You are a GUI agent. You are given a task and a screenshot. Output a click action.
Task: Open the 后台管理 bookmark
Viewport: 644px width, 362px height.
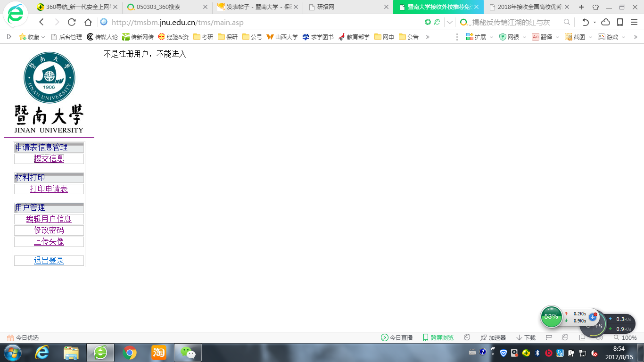(x=66, y=37)
